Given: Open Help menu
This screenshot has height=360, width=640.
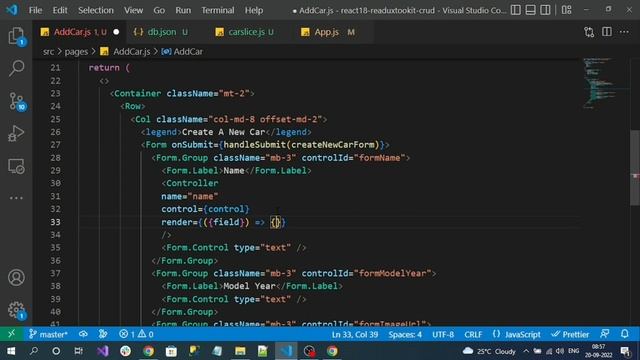Looking at the screenshot, I should click(x=253, y=10).
